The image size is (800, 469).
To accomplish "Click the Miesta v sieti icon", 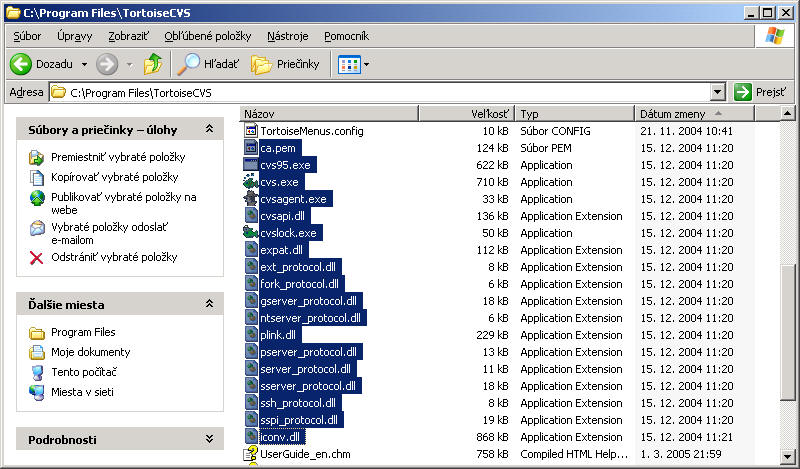I will [x=37, y=392].
